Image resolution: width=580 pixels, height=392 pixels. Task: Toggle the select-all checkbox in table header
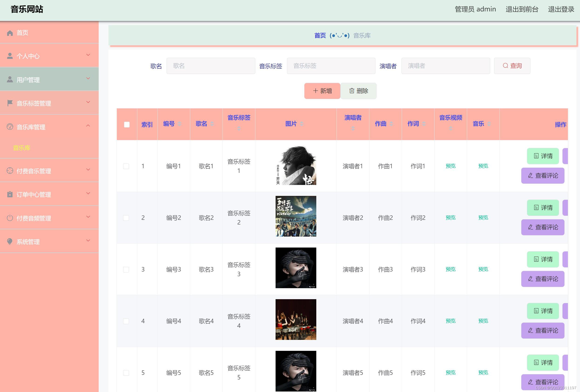tap(127, 124)
